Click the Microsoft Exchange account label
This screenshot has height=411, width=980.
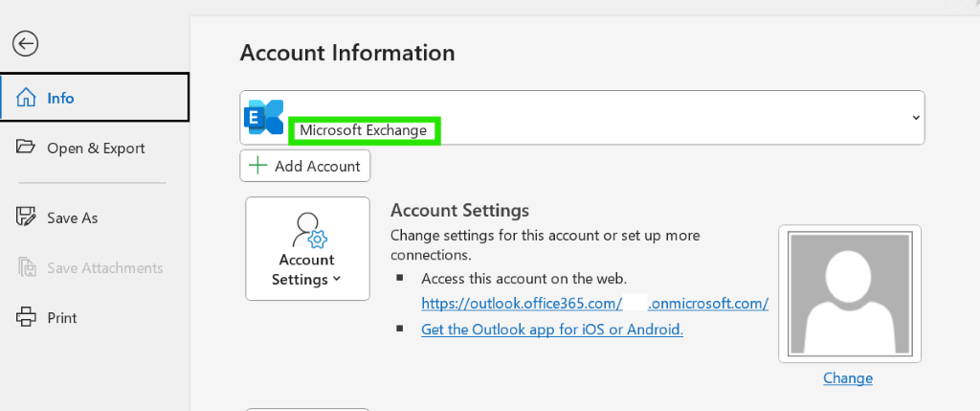[x=363, y=130]
